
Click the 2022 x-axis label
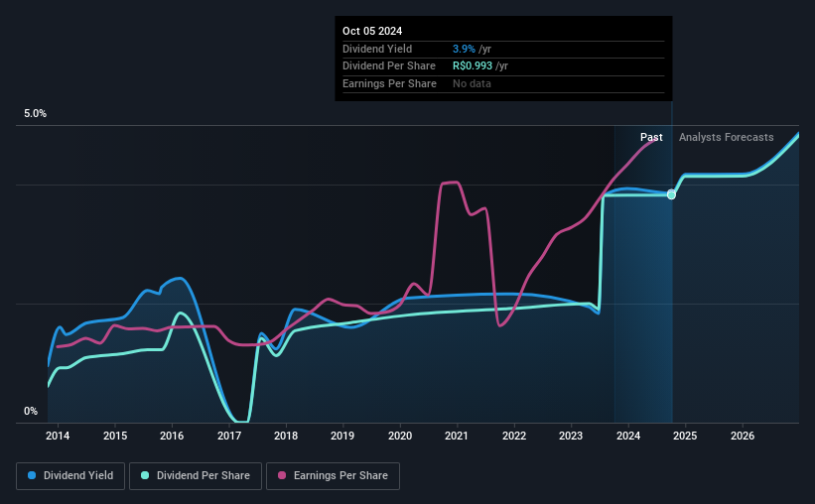[514, 436]
